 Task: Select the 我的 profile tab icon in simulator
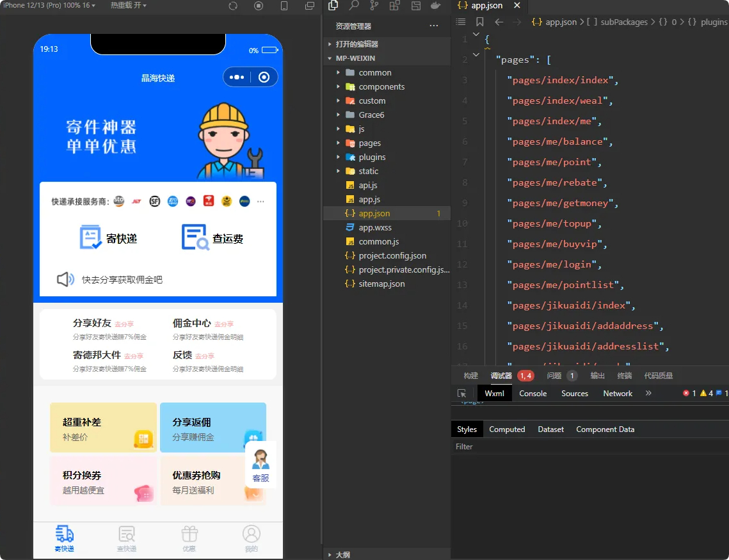(251, 534)
